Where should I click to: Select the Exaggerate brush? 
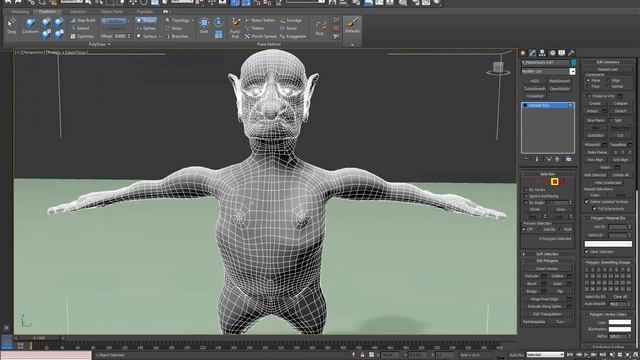pyautogui.click(x=293, y=36)
